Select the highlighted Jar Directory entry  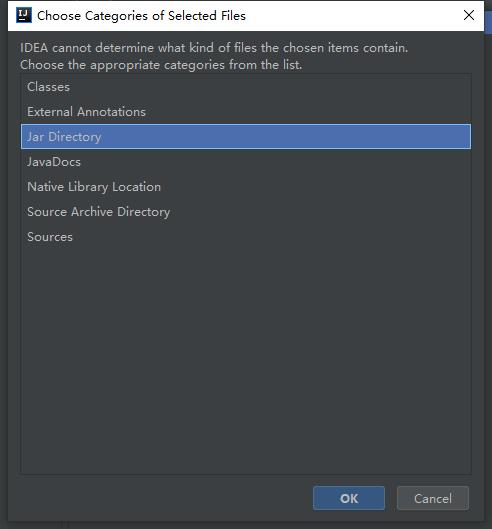click(x=246, y=137)
